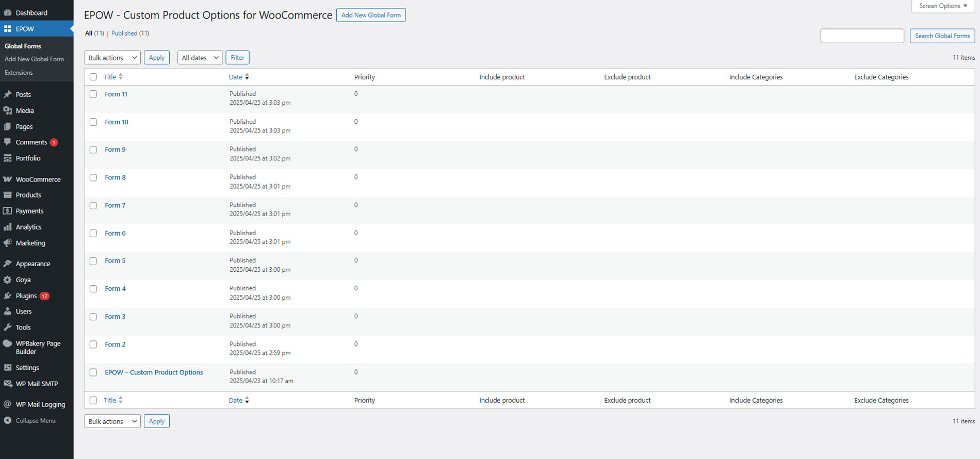The height and width of the screenshot is (459, 980).
Task: Open the All dates filter dropdown
Action: [x=200, y=58]
